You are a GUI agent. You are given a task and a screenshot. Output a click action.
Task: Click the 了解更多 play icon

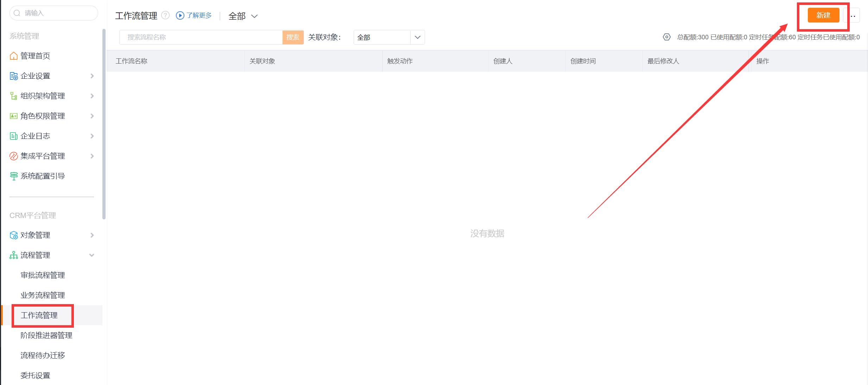(180, 15)
